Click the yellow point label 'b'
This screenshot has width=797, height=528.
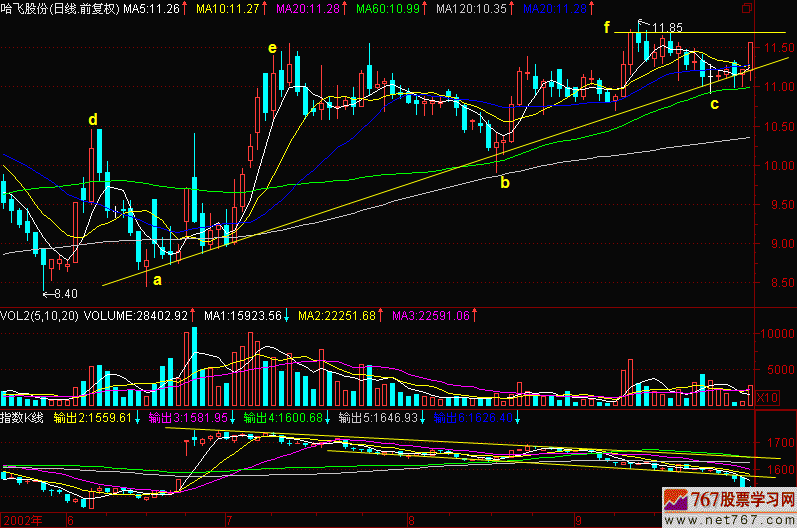pos(504,183)
